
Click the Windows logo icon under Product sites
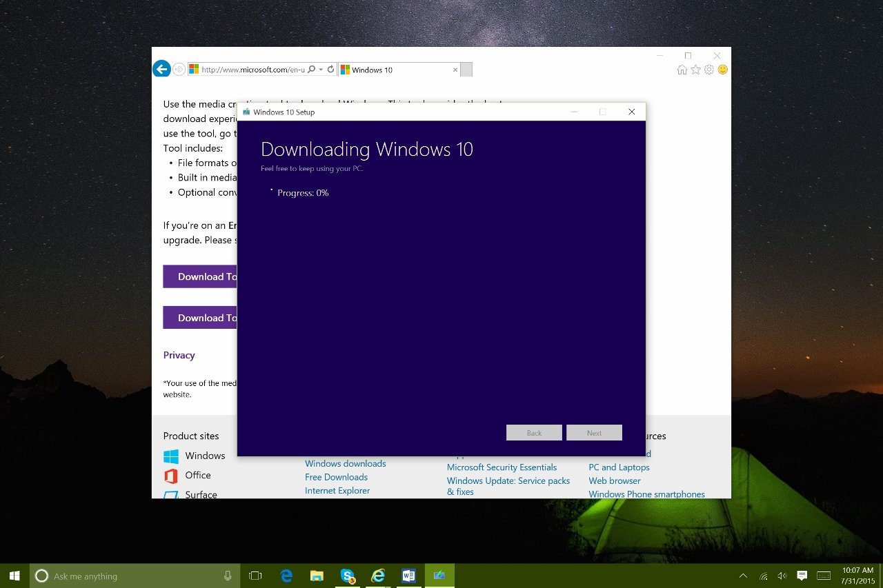[171, 456]
